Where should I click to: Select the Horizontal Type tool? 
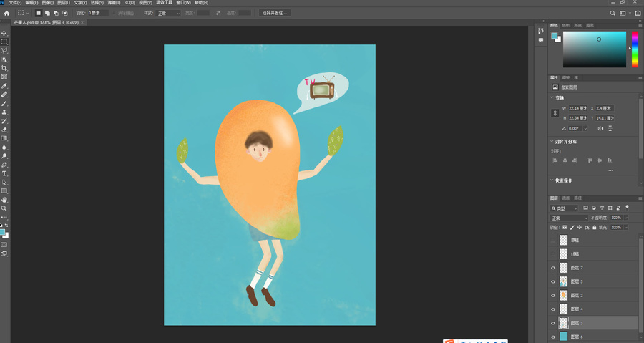coord(4,174)
